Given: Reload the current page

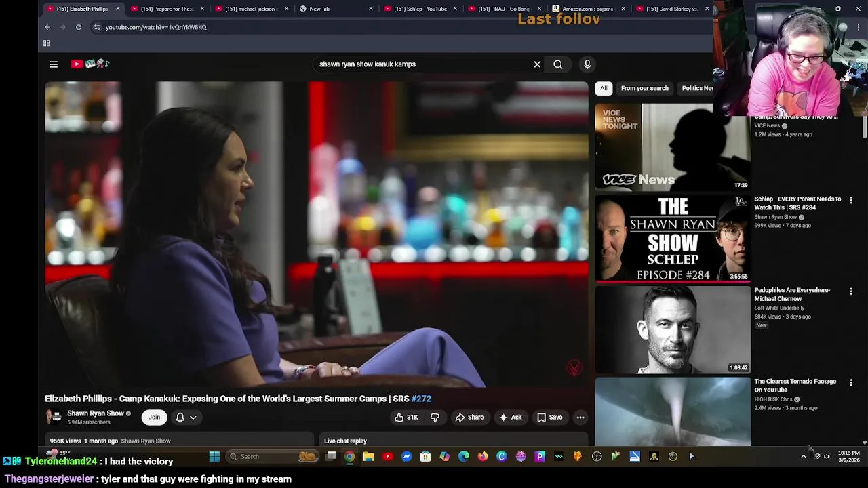Looking at the screenshot, I should (79, 27).
